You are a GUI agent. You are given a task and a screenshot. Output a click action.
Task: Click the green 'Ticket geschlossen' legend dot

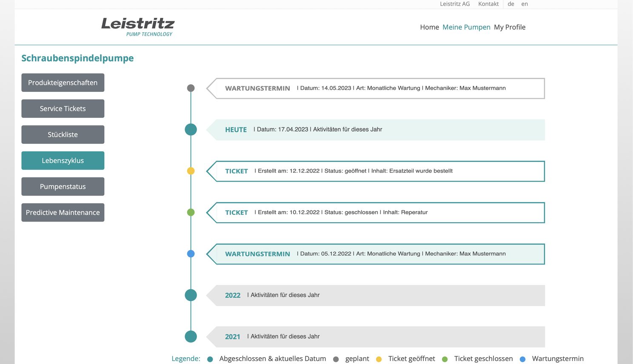[445, 359]
